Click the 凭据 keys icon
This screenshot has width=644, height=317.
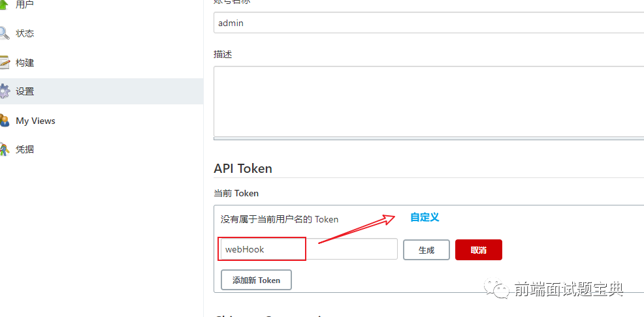(4, 149)
